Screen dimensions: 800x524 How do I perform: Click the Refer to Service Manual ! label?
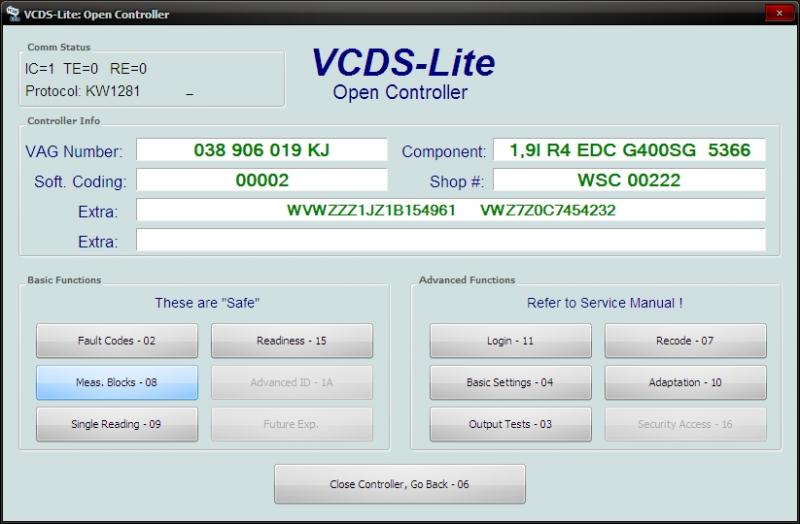[x=605, y=303]
